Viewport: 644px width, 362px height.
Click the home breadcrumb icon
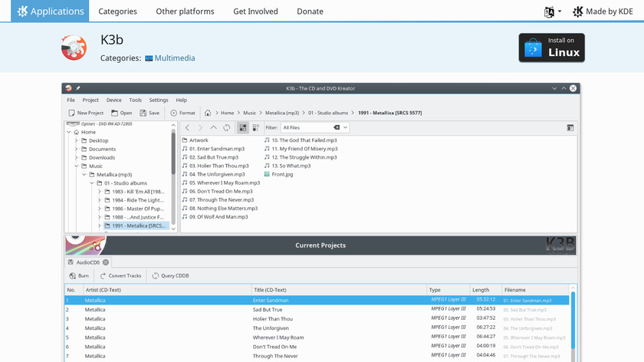tap(208, 113)
